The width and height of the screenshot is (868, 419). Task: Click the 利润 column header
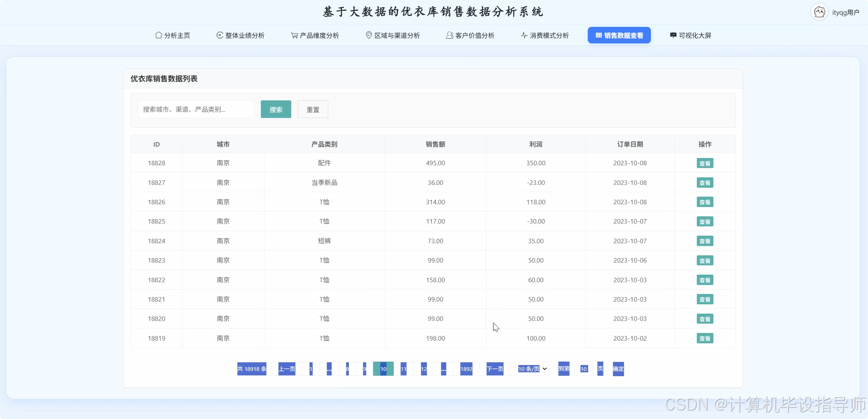coord(536,144)
